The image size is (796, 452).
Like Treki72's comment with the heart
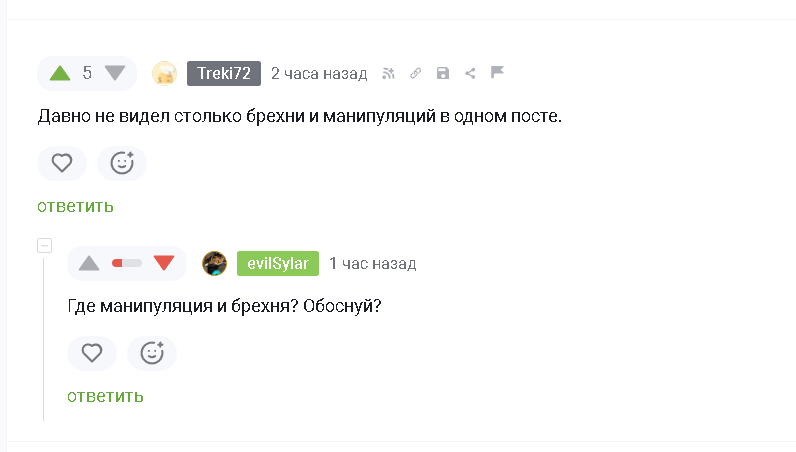pyautogui.click(x=62, y=163)
